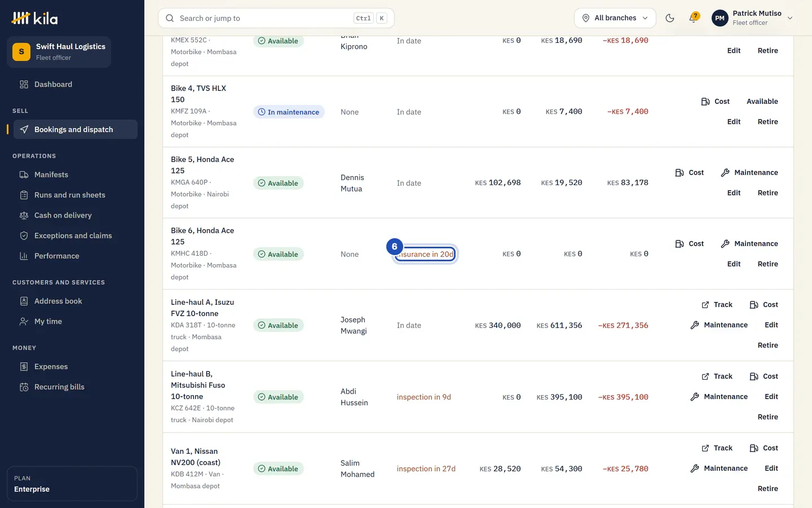Click KES 340,000 revenue for Line-haul A
Screen dimensions: 812x508
pyautogui.click(x=498, y=326)
